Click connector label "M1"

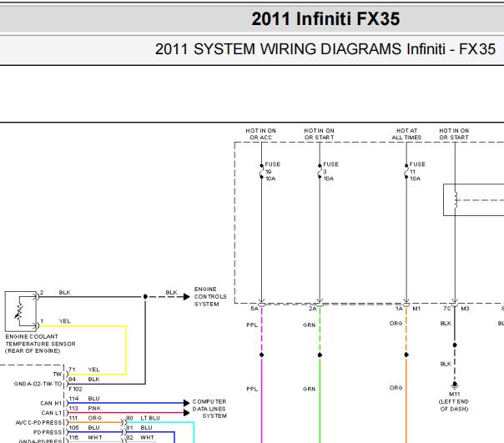coord(416,309)
